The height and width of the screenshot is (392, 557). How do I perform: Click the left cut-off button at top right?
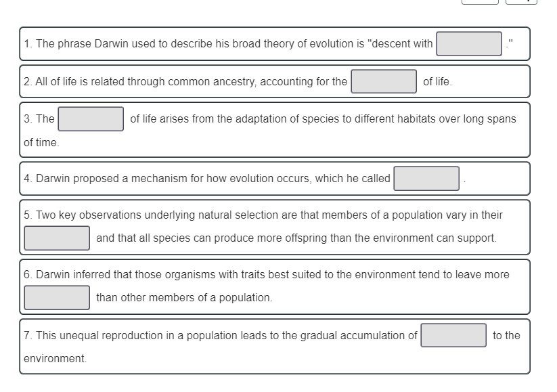pos(480,2)
